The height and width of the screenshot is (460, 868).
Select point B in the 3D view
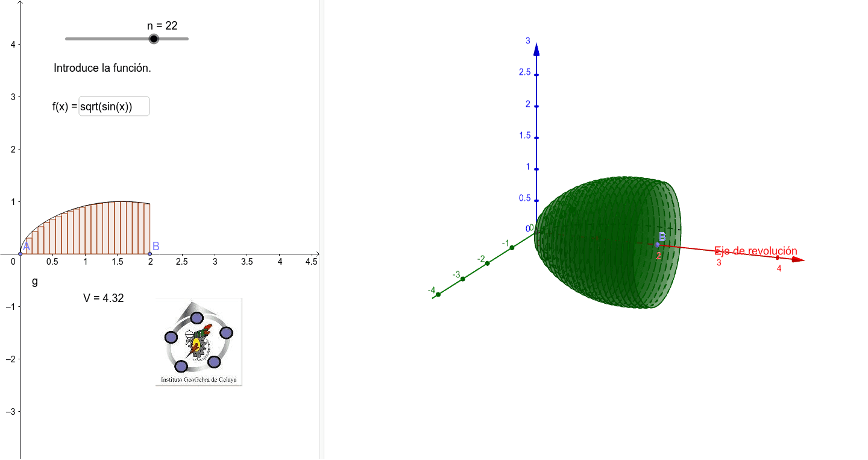coord(658,244)
